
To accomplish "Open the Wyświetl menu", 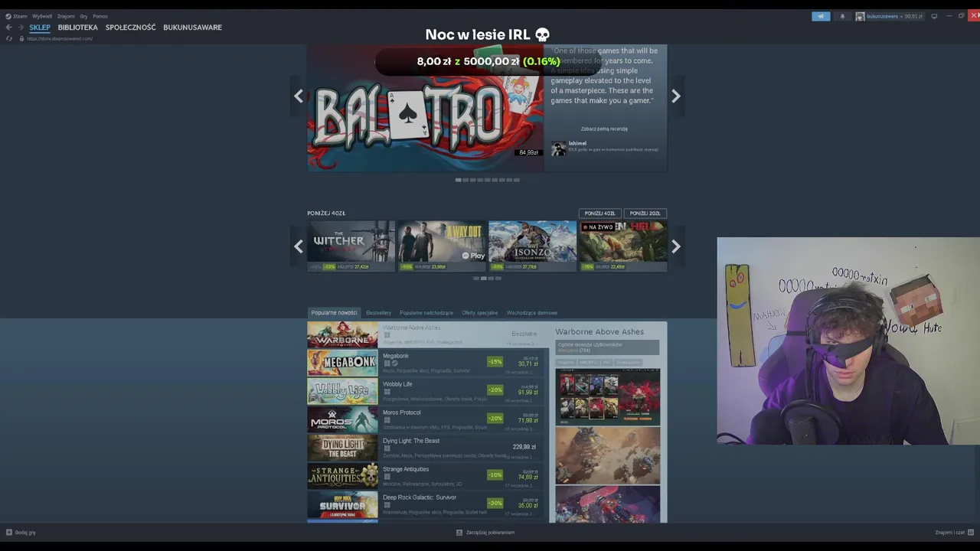I will point(41,16).
